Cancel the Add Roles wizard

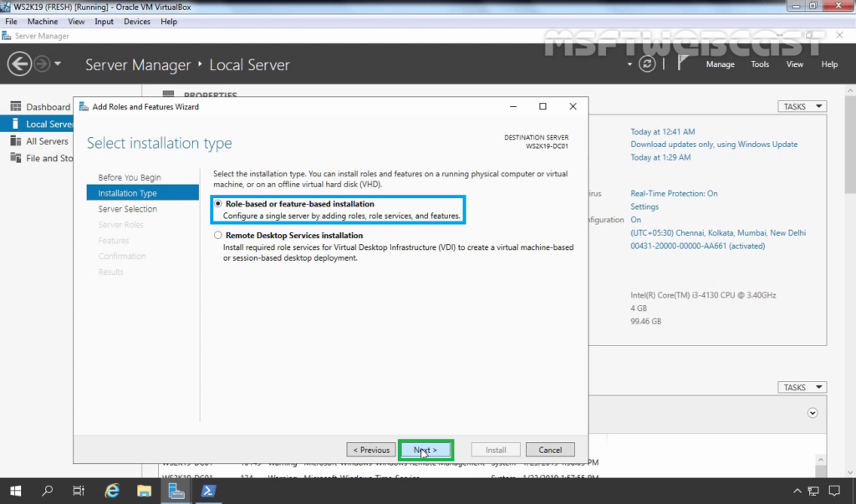tap(550, 450)
